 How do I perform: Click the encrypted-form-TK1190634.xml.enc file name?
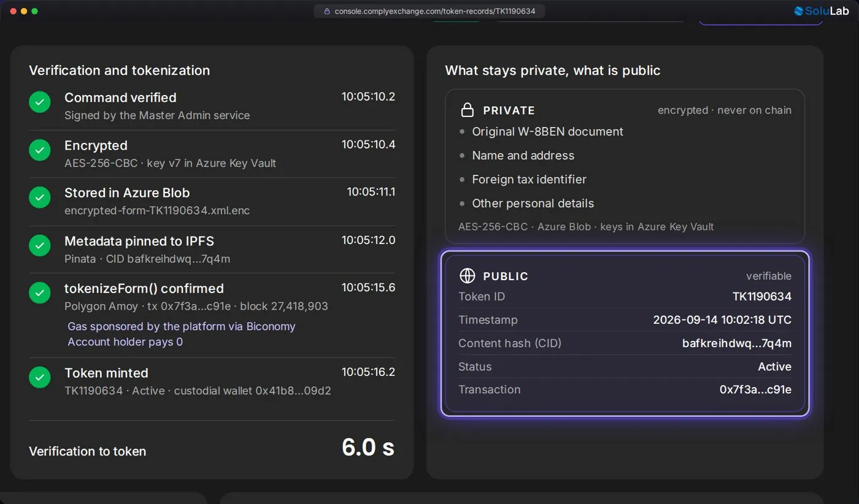(157, 210)
